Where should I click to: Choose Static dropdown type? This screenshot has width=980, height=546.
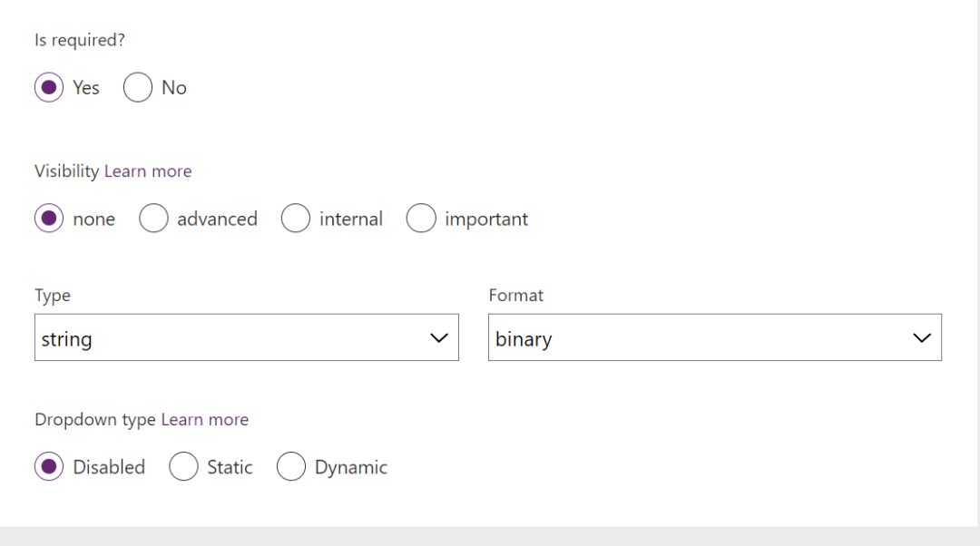pyautogui.click(x=183, y=467)
